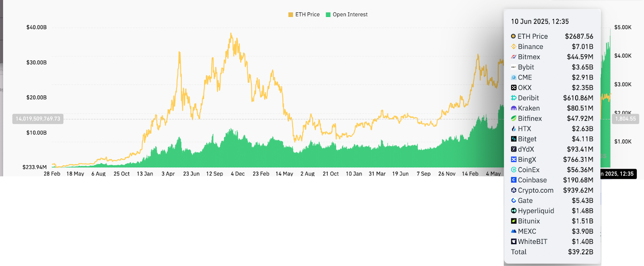Click the Coinbase exchange icon
The image size is (644, 266).
click(x=514, y=180)
